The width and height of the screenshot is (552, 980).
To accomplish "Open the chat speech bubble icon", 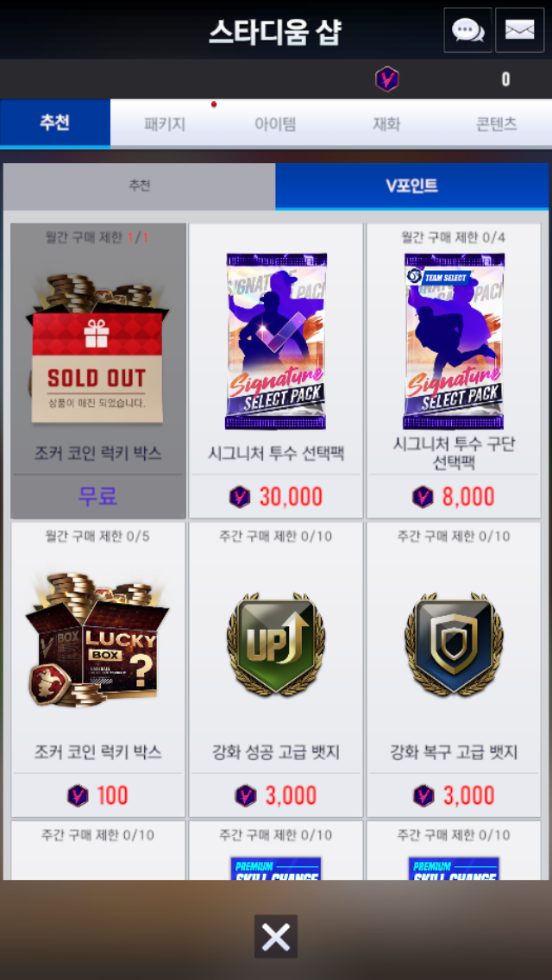I will coord(467,29).
